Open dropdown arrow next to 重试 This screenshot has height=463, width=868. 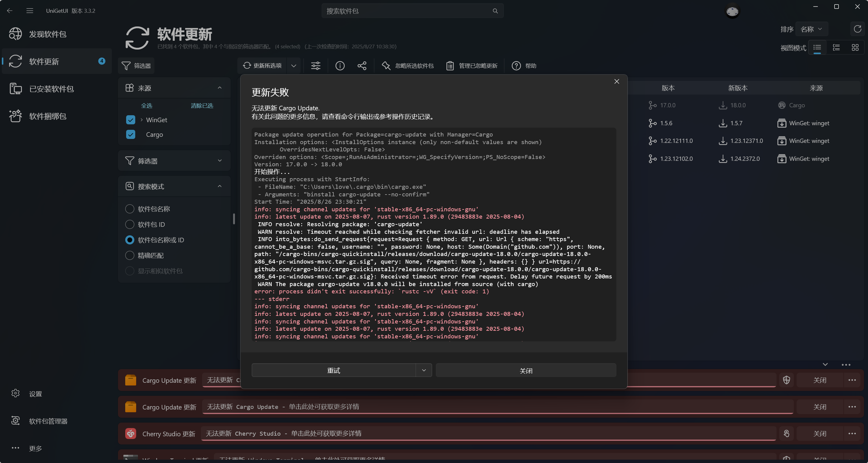(424, 370)
